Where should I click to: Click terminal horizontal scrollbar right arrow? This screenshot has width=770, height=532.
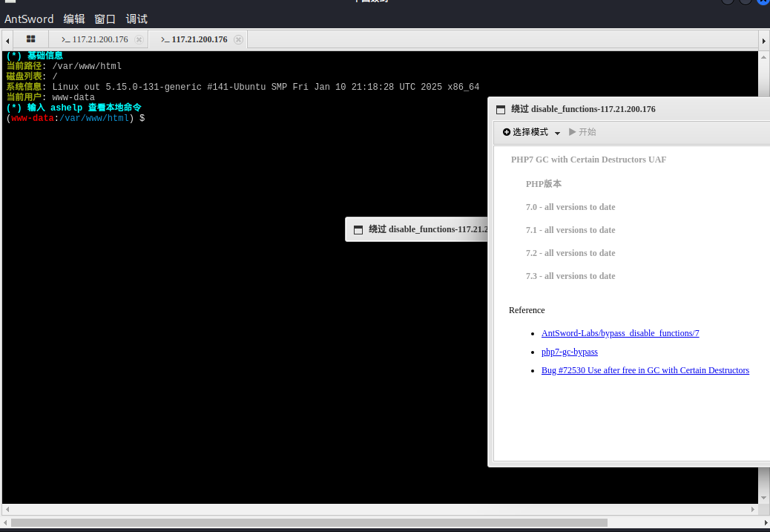[x=753, y=510]
